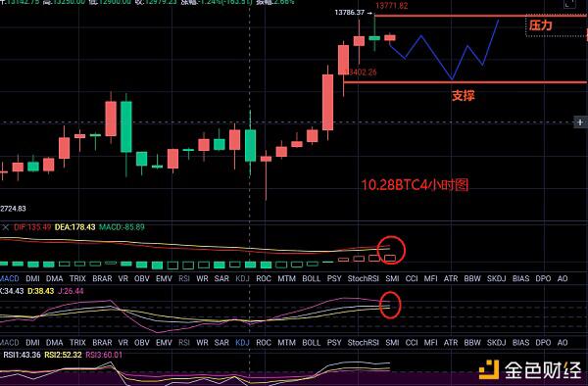Image resolution: width=588 pixels, height=386 pixels.
Task: Choose BRAR in the tab row under the MACD panel
Action: (x=102, y=278)
